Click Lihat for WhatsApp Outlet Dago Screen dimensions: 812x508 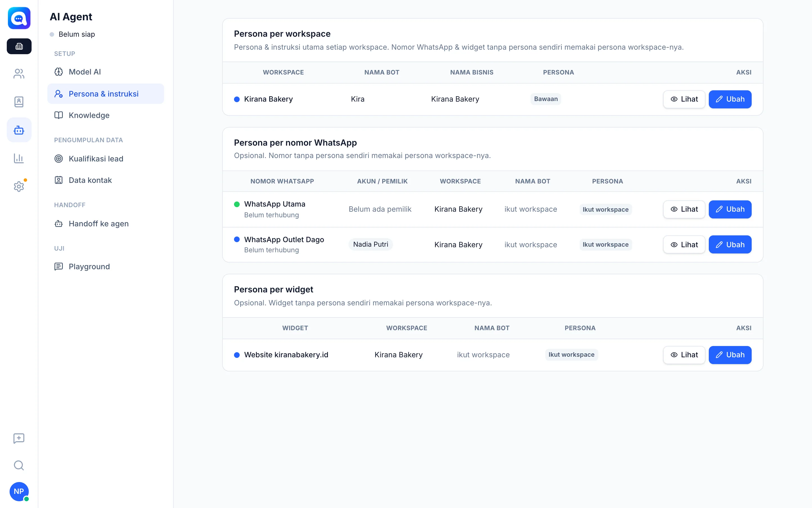point(684,245)
